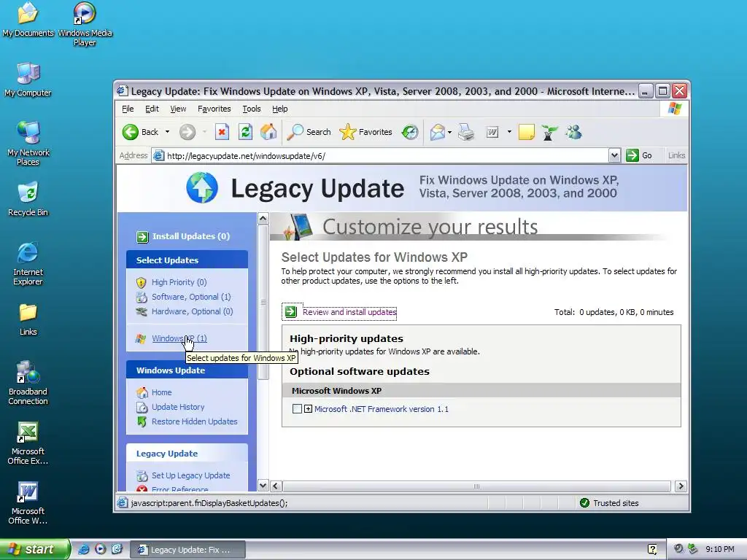Select Broadband Connection desktop shortcut
This screenshot has width=747, height=560.
click(x=28, y=383)
